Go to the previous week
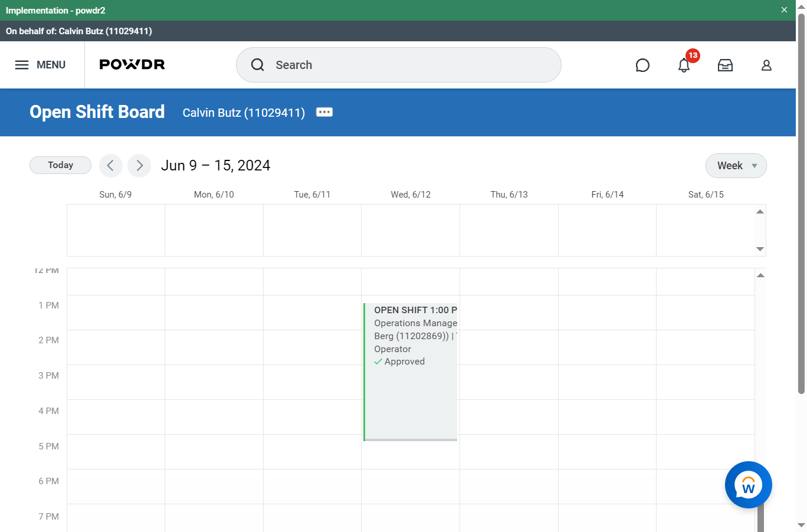 (x=111, y=166)
